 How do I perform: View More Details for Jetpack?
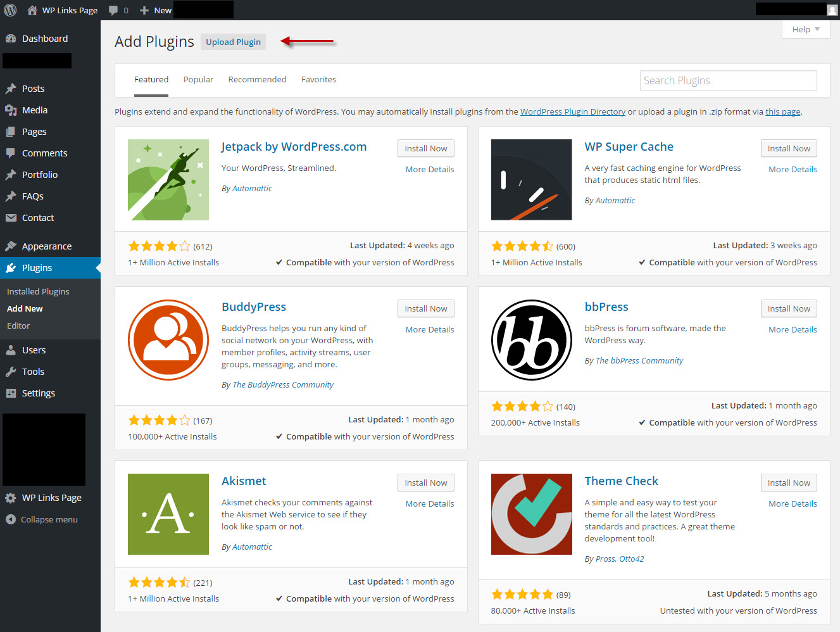tap(430, 169)
